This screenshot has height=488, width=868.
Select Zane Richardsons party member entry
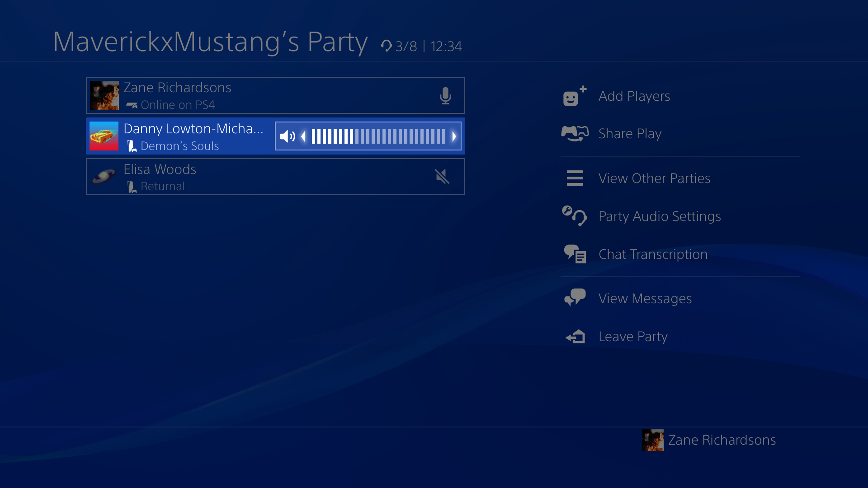pyautogui.click(x=275, y=95)
